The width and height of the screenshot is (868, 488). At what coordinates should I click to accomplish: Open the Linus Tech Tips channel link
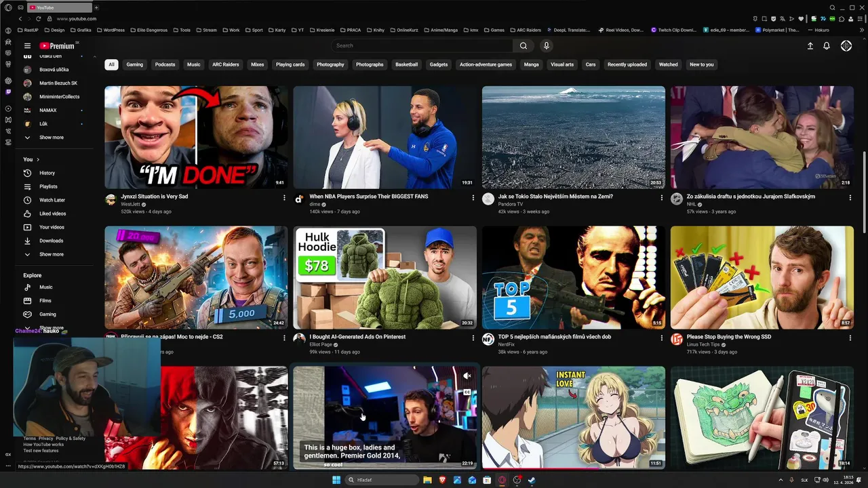click(x=705, y=344)
